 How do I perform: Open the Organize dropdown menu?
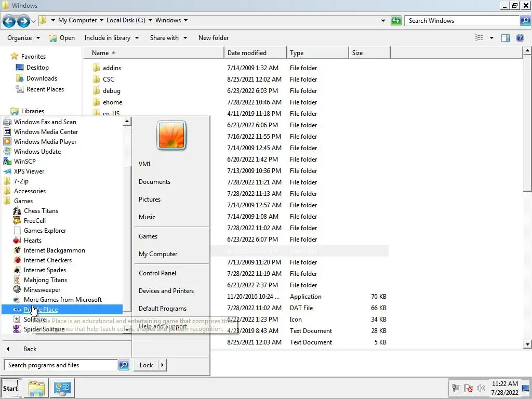point(23,37)
